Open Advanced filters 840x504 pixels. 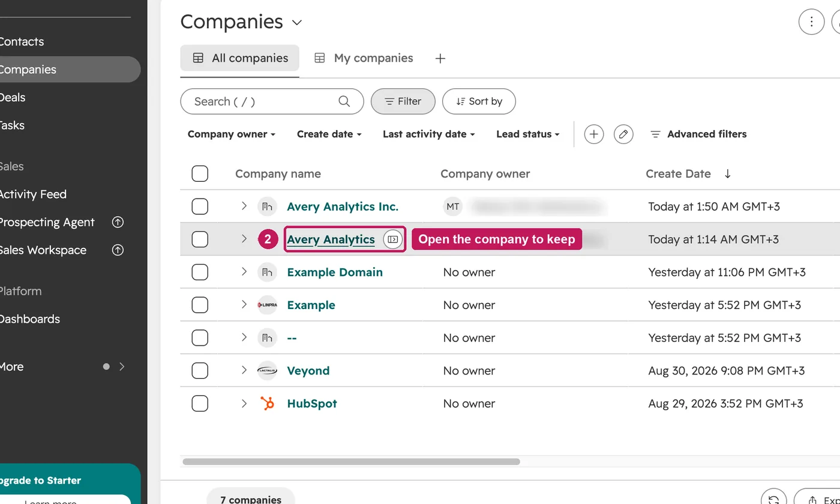(x=699, y=134)
